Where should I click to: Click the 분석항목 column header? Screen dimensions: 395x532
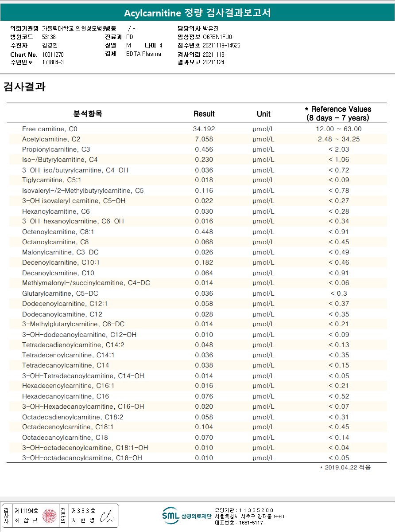click(88, 114)
